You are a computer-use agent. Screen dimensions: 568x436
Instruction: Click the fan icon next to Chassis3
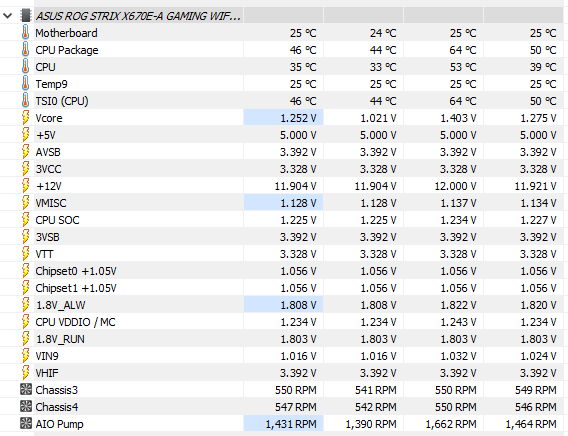(26, 390)
